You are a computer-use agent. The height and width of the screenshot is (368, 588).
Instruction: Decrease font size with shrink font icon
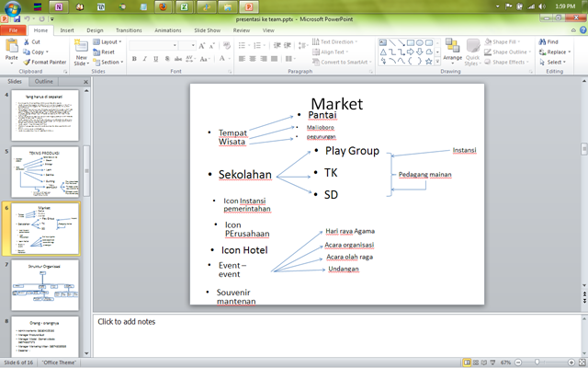[212, 46]
